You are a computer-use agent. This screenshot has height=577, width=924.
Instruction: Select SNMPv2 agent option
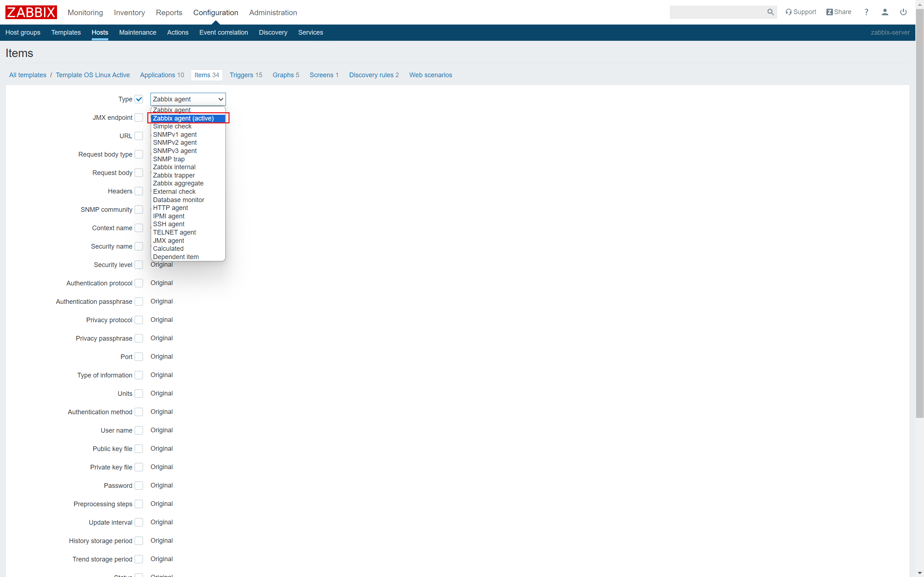pyautogui.click(x=188, y=142)
